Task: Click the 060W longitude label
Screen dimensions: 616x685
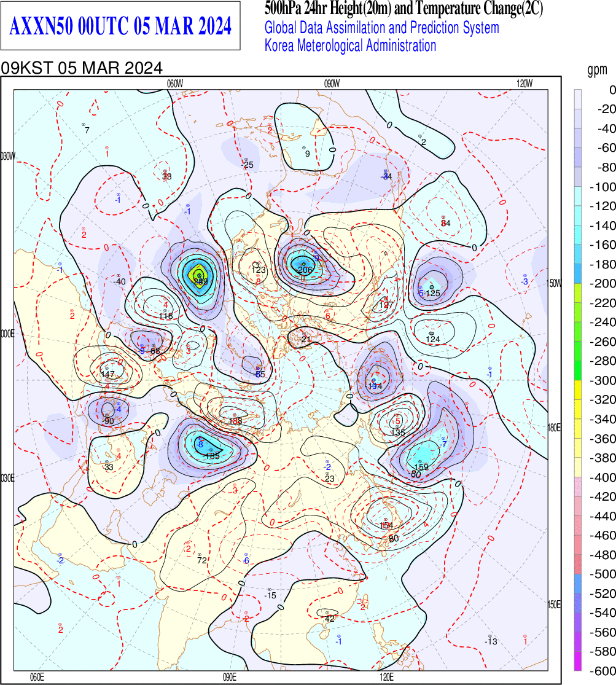Action: coord(175,84)
